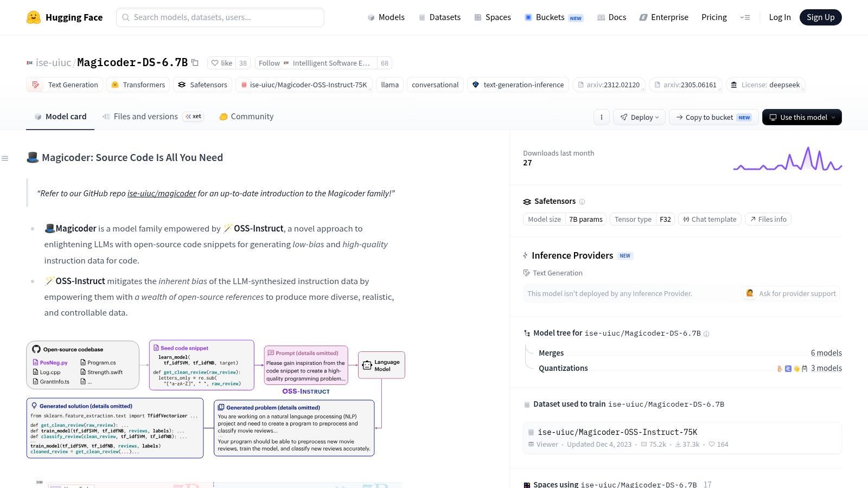Open the navigation overflow menu icon
The image size is (868, 488).
[745, 17]
